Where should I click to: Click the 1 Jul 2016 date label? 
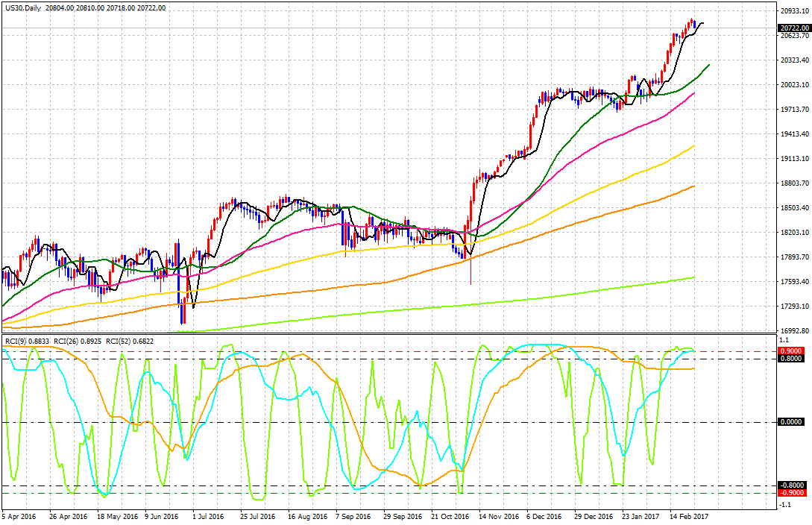tap(207, 516)
